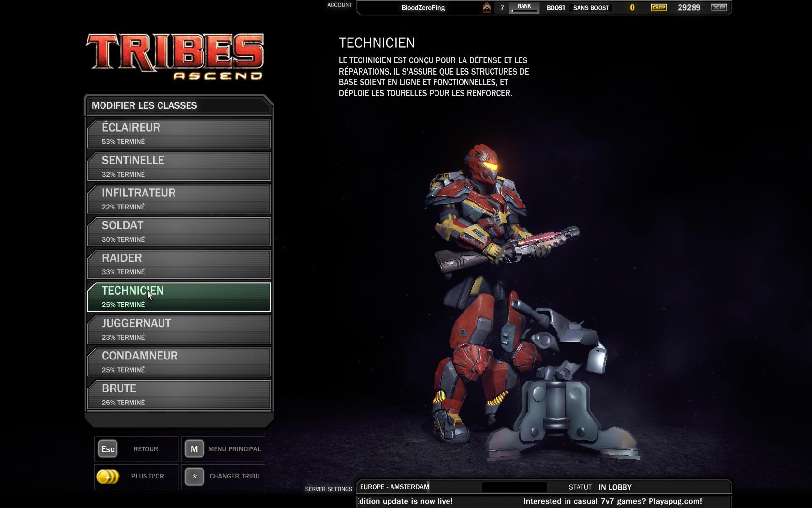Open the Brute class
The width and height of the screenshot is (812, 508).
pos(179,395)
